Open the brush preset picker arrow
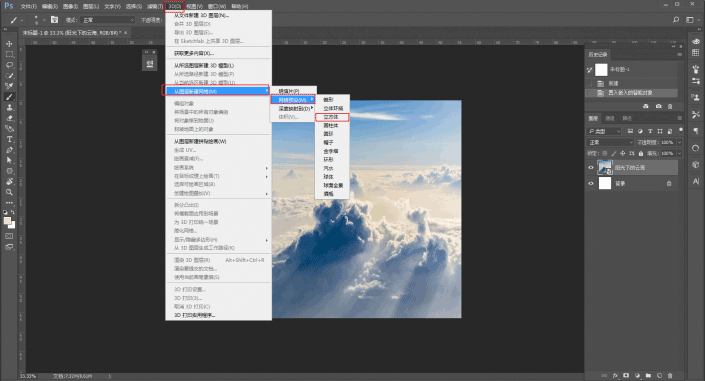This screenshot has height=381, width=705. pos(44,20)
